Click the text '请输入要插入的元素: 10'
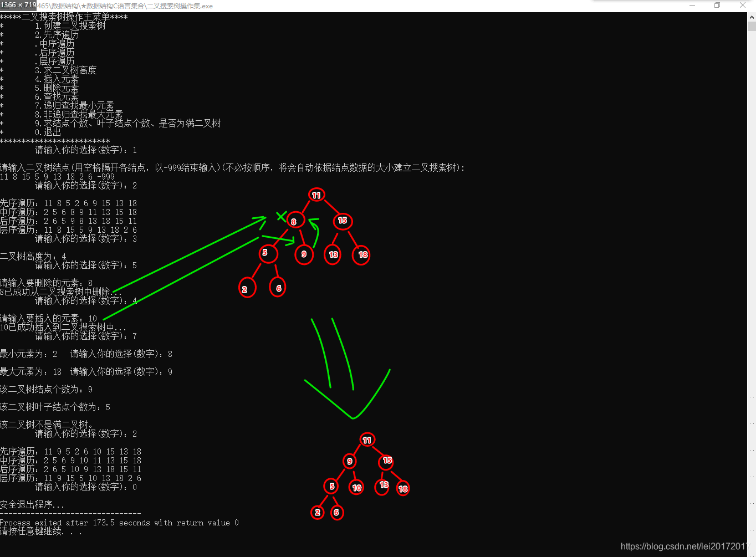Viewport: 756px width, 557px height. click(49, 319)
